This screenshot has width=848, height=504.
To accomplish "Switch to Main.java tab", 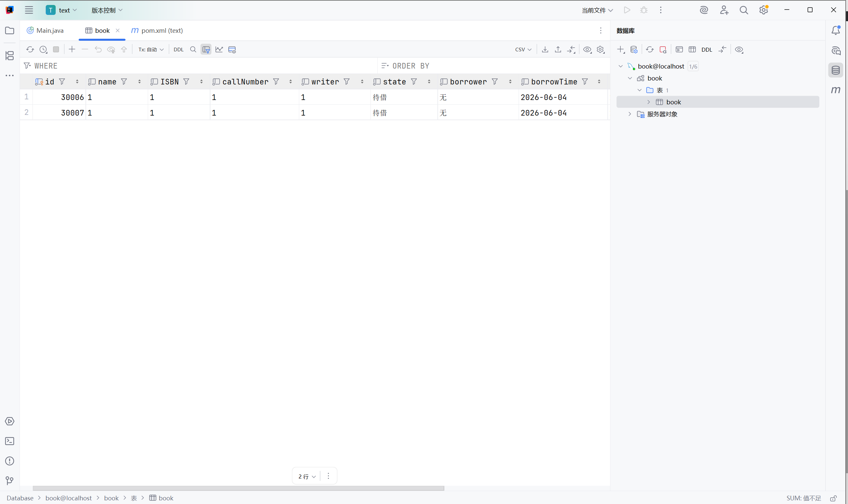I will 45,30.
